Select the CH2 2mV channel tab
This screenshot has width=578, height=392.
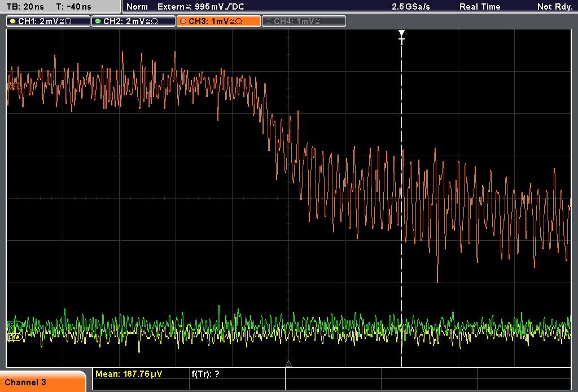coord(133,21)
